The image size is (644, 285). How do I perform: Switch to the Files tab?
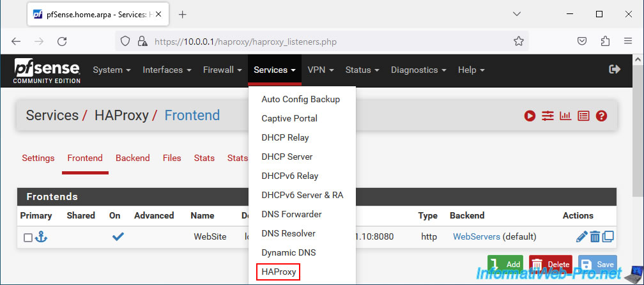[x=172, y=158]
